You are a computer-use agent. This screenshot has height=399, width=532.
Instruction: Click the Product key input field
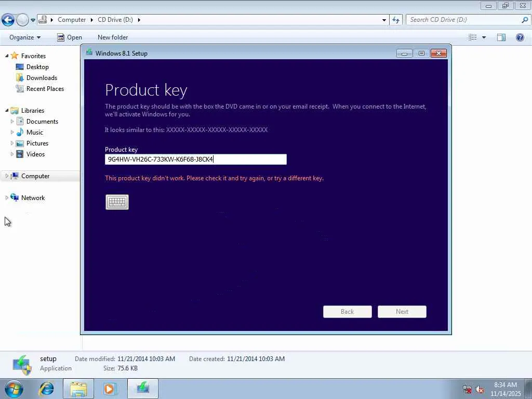(196, 159)
